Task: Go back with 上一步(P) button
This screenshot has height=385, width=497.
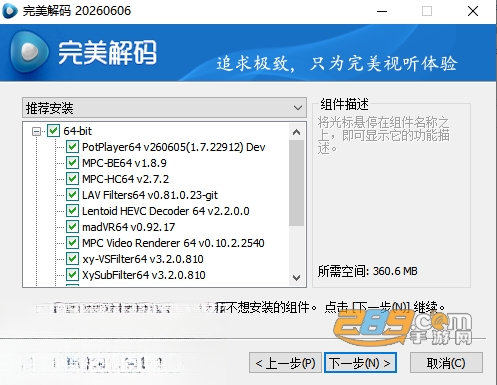Action: 285,363
